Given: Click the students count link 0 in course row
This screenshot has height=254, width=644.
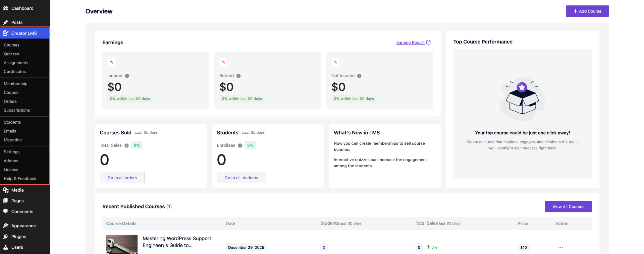Looking at the screenshot, I should [324, 248].
